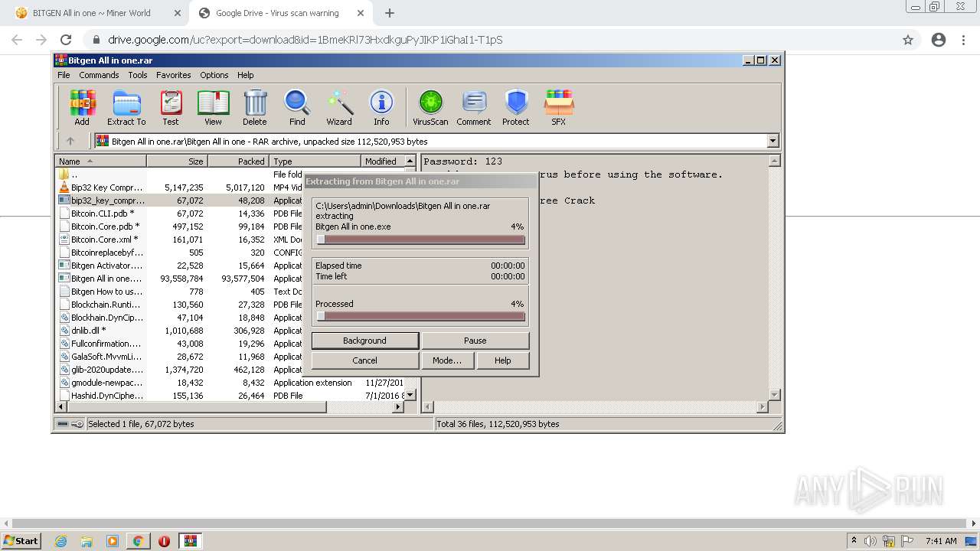This screenshot has height=551, width=980.
Task: Expand the archive path dropdown
Action: [773, 141]
